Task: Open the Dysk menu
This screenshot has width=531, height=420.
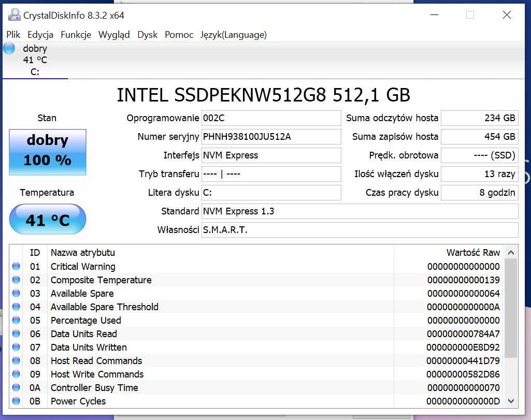Action: pos(147,35)
